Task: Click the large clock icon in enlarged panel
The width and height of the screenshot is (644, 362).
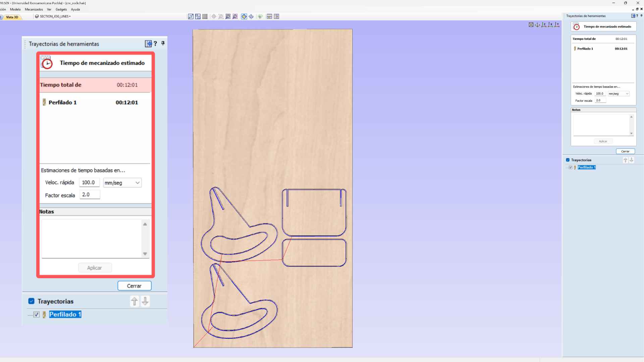Action: point(47,63)
